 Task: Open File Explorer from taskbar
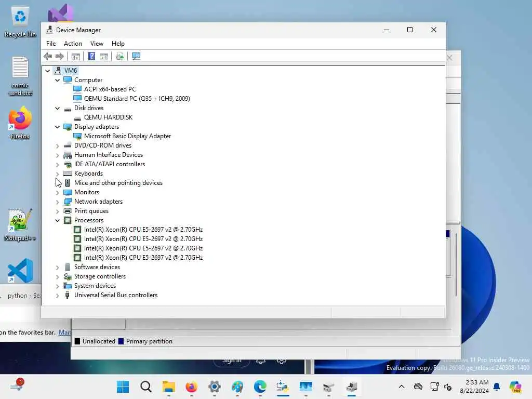point(169,387)
